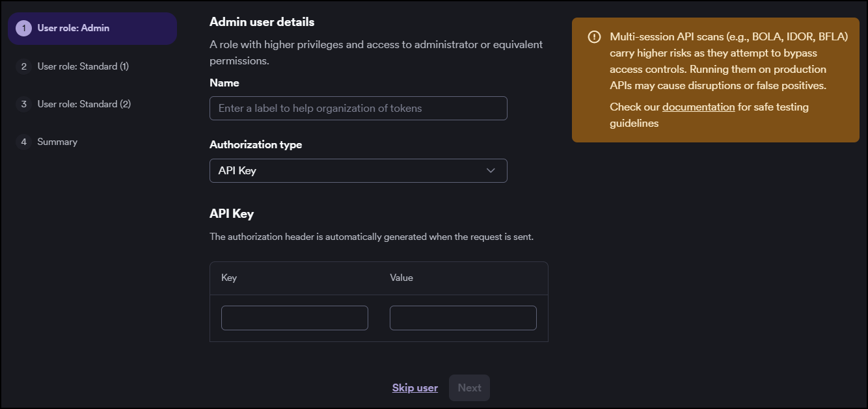Image resolution: width=868 pixels, height=409 pixels.
Task: Click the Admin user details heading
Action: 262,22
